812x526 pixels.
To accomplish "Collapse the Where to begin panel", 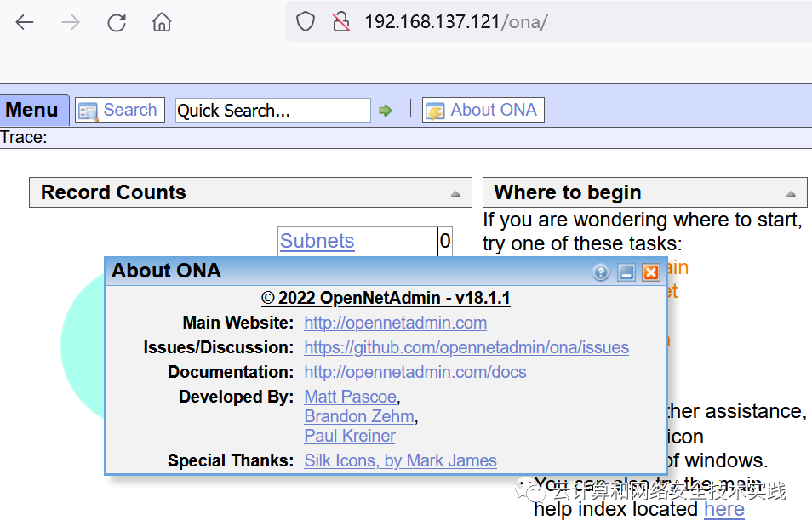I will tap(791, 194).
